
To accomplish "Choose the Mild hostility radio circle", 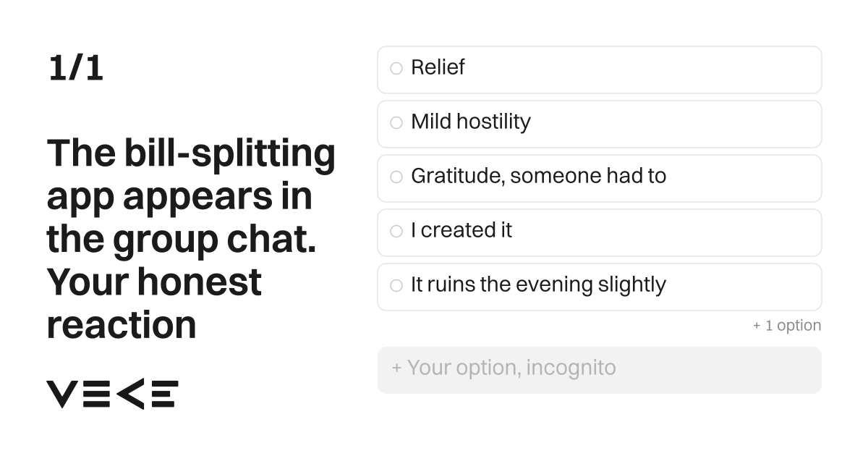I will 396,123.
